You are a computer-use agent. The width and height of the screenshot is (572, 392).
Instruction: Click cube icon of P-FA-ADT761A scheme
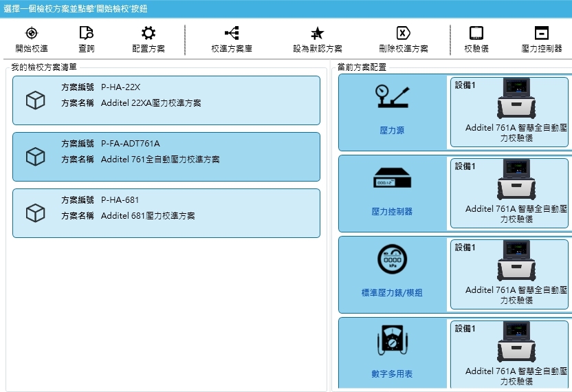coord(35,157)
